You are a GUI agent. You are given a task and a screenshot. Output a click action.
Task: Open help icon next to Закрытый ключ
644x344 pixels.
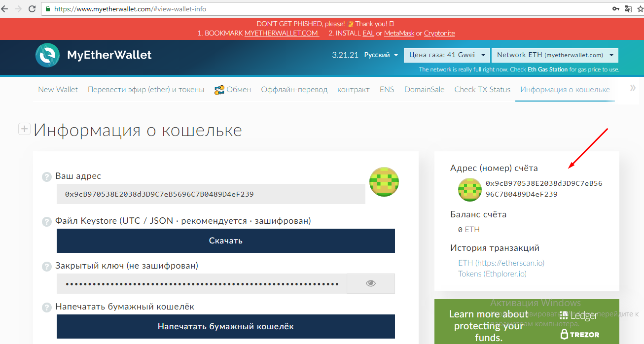[x=47, y=267]
